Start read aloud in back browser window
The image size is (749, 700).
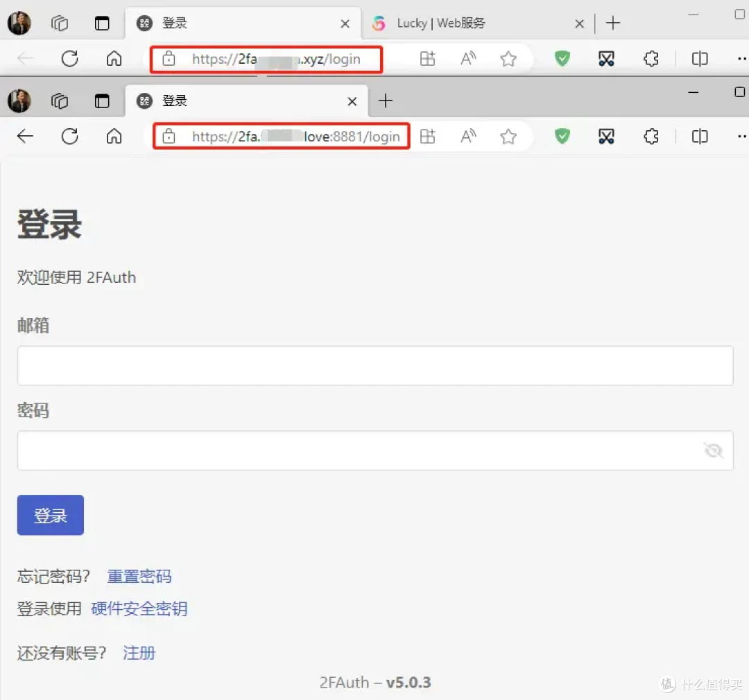[468, 59]
